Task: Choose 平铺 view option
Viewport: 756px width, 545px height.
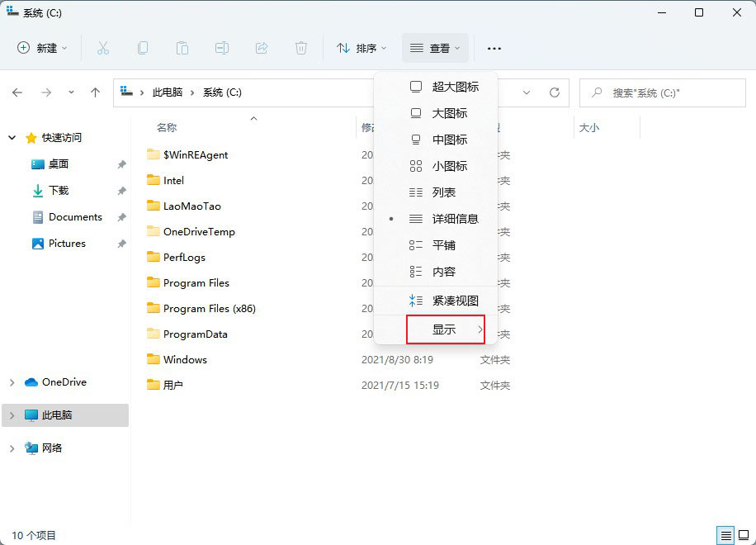Action: [x=436, y=245]
